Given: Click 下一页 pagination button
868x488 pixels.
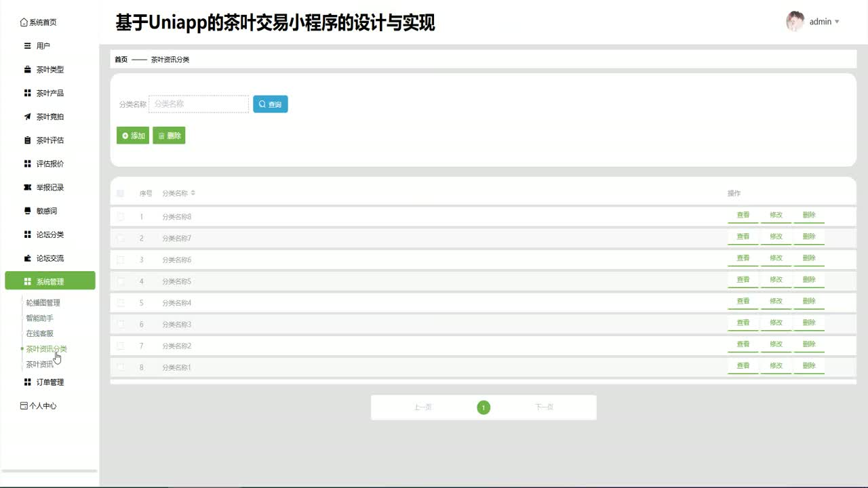Looking at the screenshot, I should [544, 407].
